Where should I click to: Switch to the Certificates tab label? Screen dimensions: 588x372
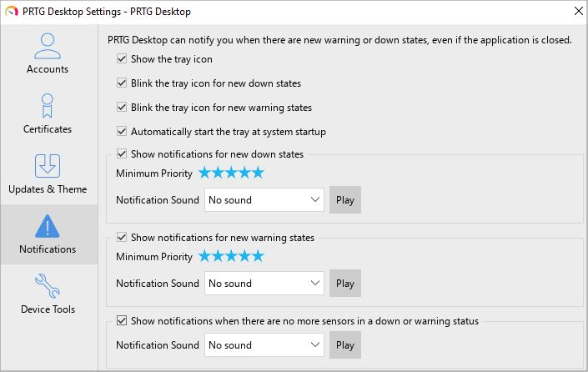pos(48,129)
